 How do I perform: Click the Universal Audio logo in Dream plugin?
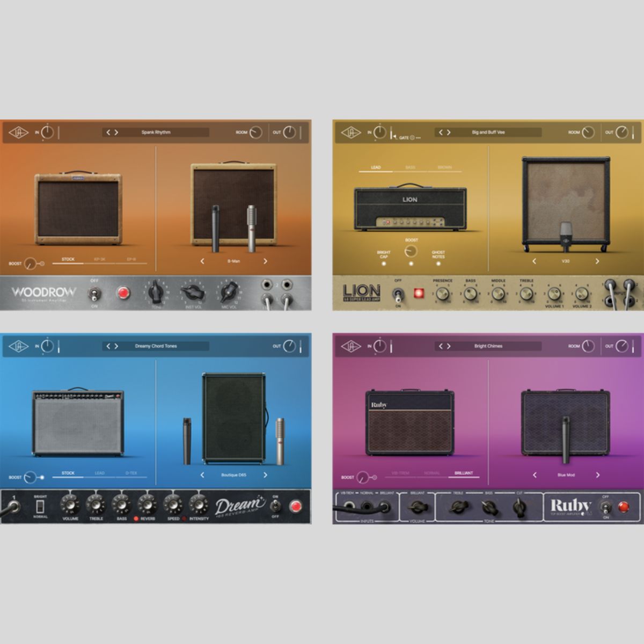tap(18, 346)
